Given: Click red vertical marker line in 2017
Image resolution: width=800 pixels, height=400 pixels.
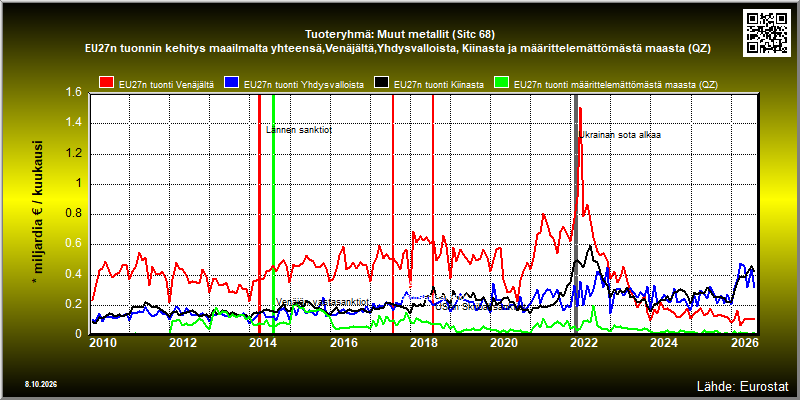Looking at the screenshot, I should [x=393, y=214].
